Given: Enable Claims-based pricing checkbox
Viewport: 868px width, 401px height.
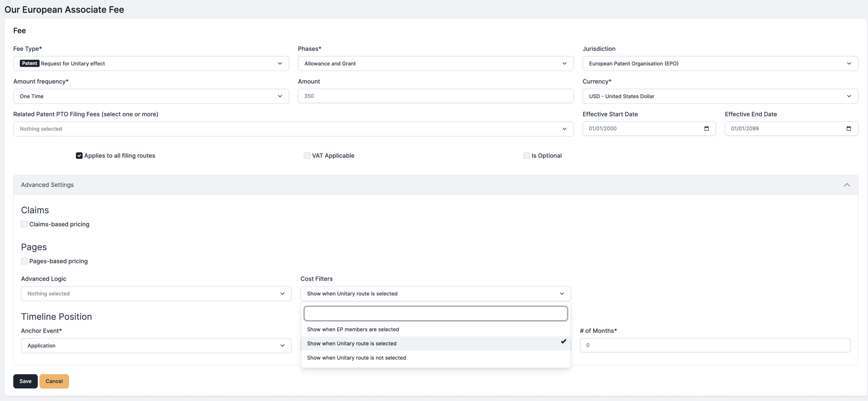Looking at the screenshot, I should 24,224.
